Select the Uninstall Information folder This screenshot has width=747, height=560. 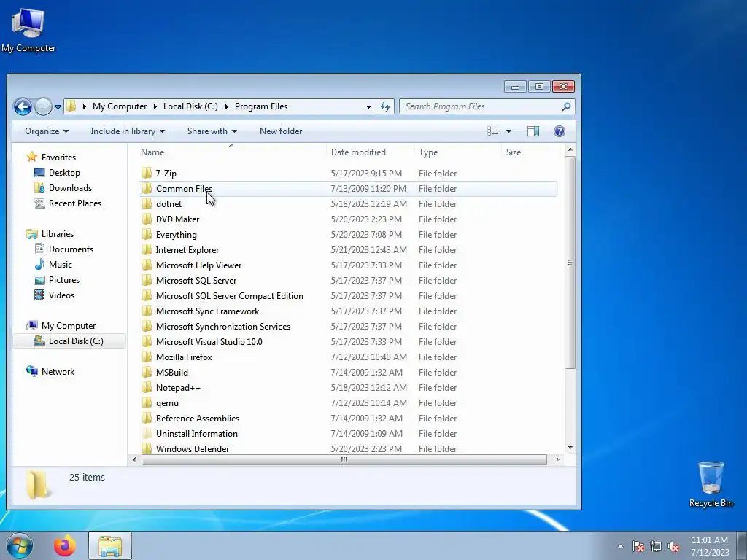pyautogui.click(x=196, y=433)
